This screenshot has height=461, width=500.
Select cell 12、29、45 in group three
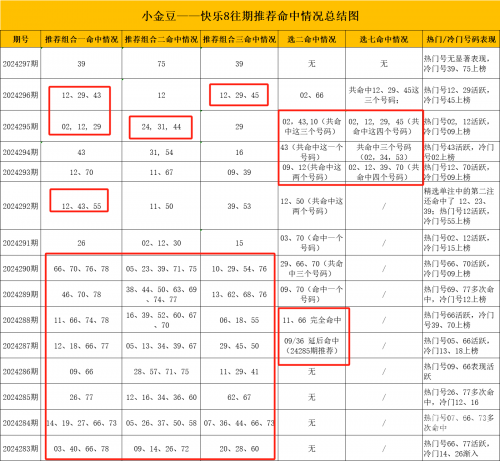click(x=239, y=95)
